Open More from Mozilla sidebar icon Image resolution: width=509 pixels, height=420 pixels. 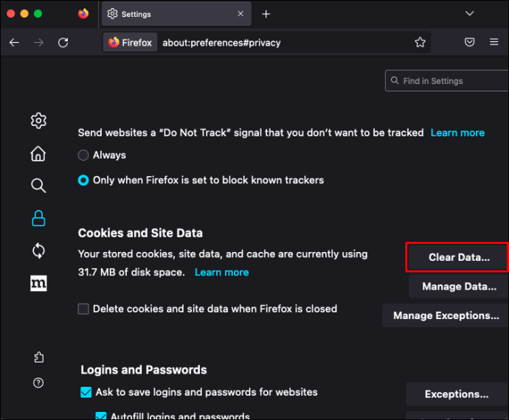(x=38, y=284)
